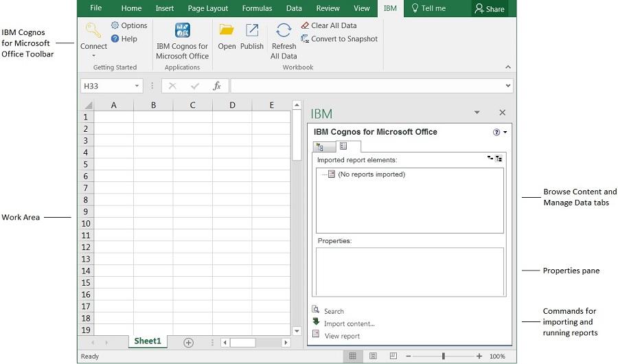Click the 100% zoom level
This screenshot has width=618, height=364.
click(x=497, y=356)
